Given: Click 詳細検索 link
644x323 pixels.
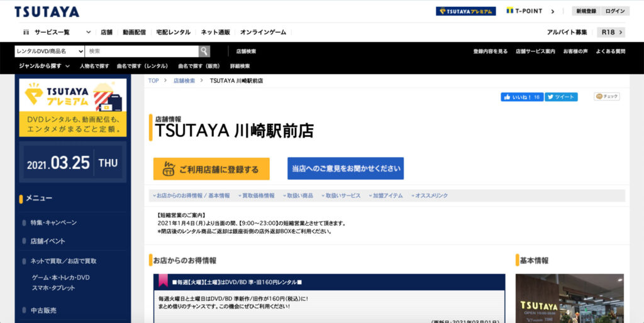Looking at the screenshot, I should point(240,66).
